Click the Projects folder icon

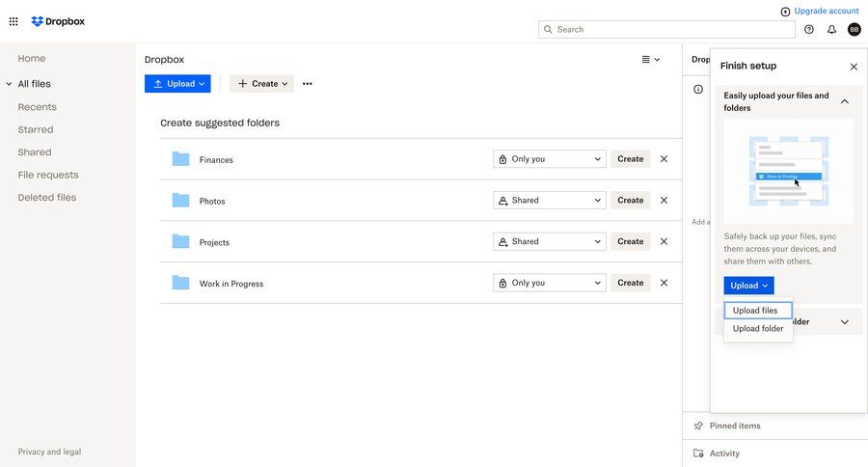[x=180, y=241]
